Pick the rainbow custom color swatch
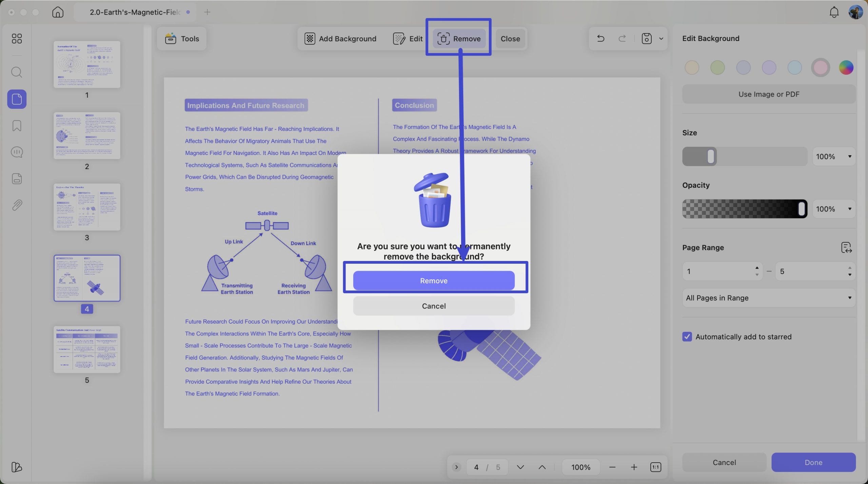This screenshot has width=868, height=484. pos(846,67)
